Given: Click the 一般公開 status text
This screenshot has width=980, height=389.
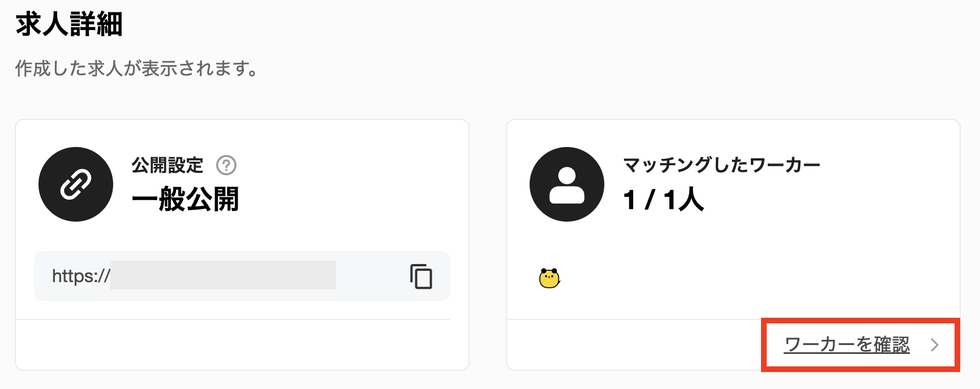Looking at the screenshot, I should coord(185,200).
